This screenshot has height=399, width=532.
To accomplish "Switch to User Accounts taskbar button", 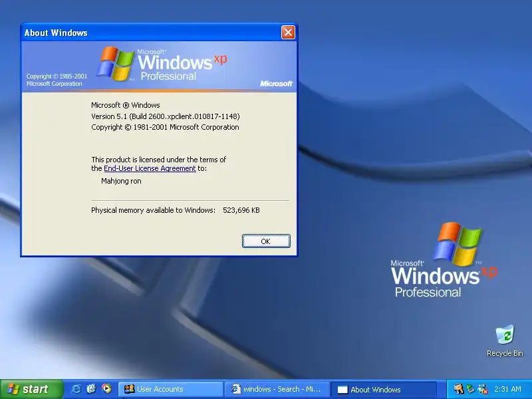I will [171, 389].
